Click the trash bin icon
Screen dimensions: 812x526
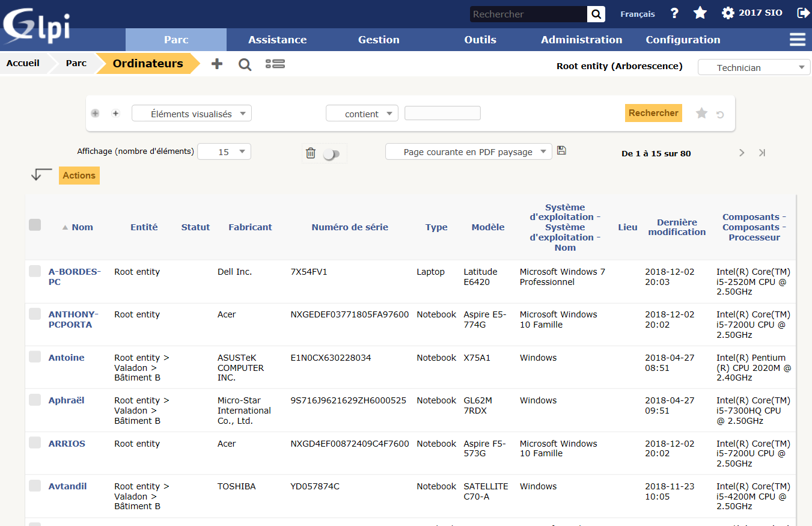click(x=311, y=153)
